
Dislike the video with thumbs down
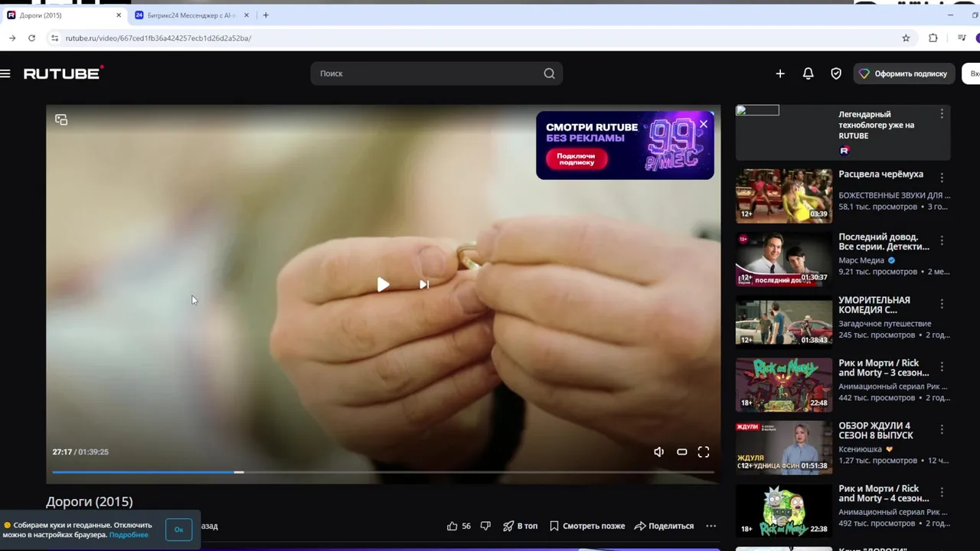[x=485, y=526]
